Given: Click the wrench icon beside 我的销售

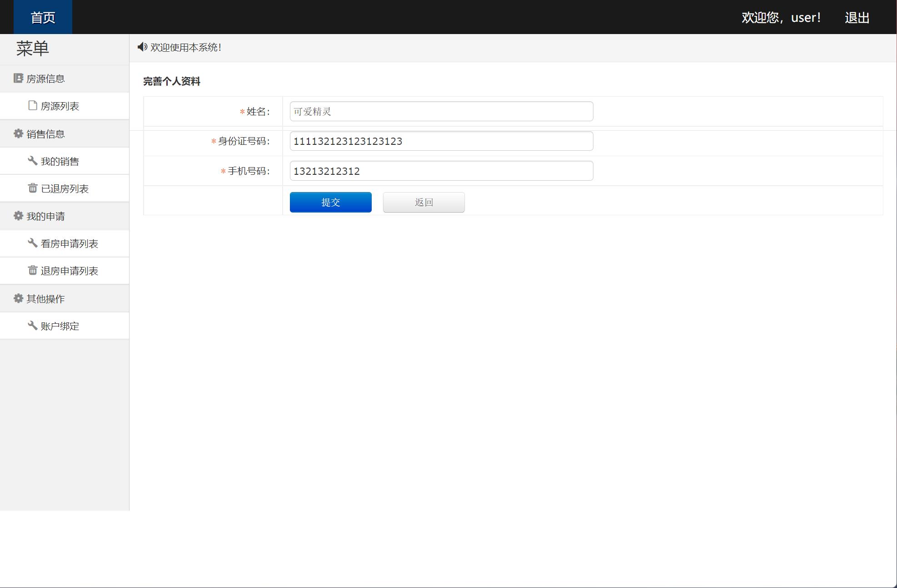Looking at the screenshot, I should click(33, 161).
